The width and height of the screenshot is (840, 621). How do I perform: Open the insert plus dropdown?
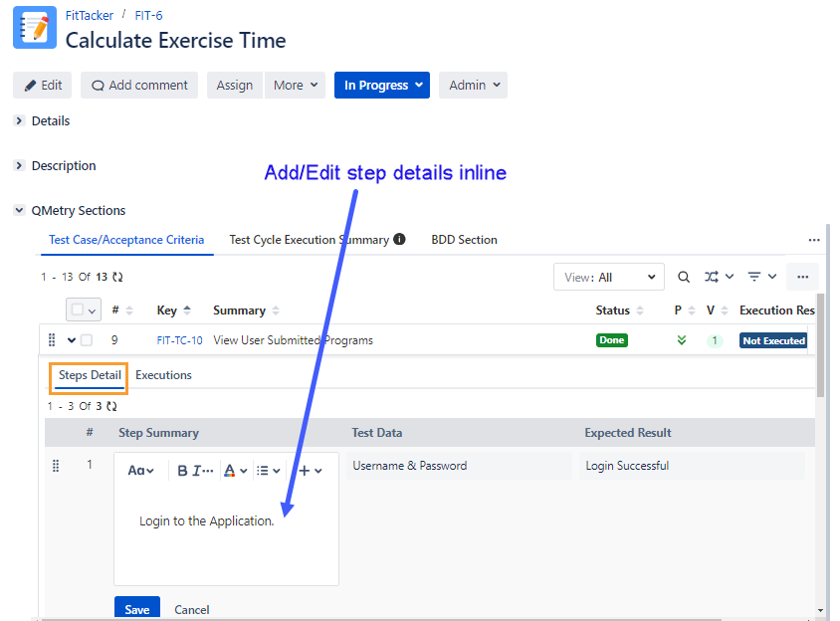click(x=311, y=471)
